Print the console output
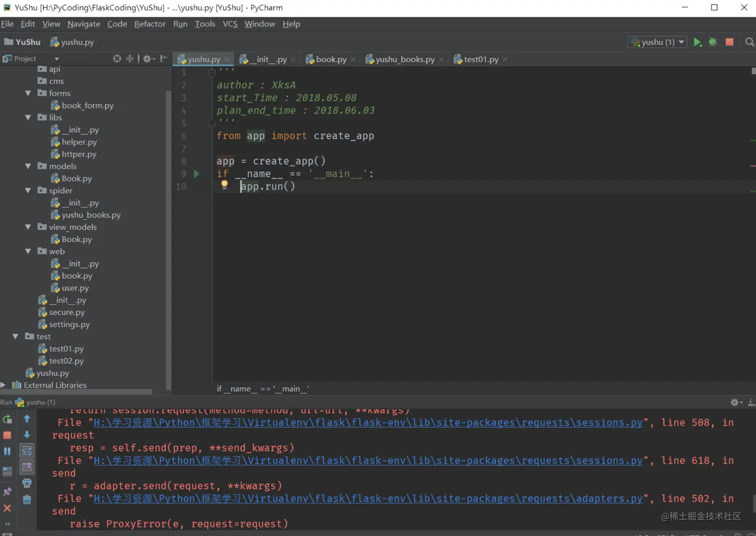756x536 pixels. (27, 483)
